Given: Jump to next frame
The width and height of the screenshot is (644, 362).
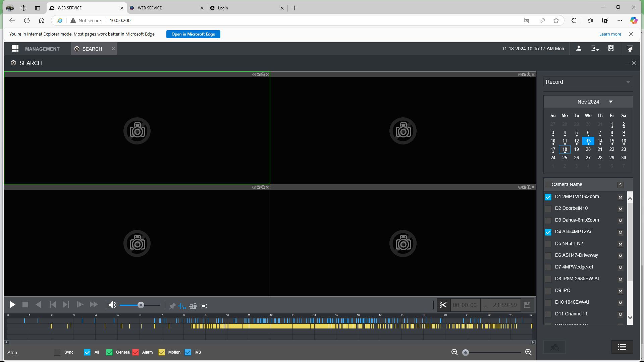Looking at the screenshot, I should coord(66,305).
